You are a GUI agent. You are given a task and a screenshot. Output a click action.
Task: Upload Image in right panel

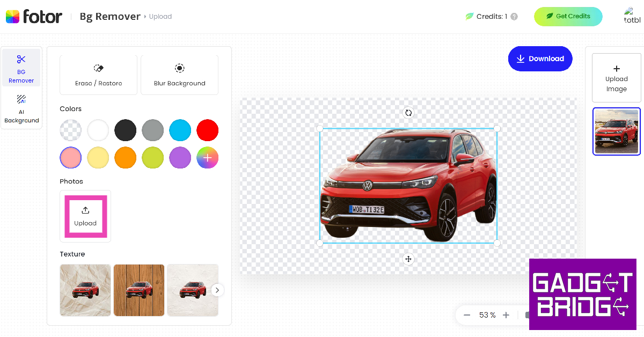click(x=617, y=78)
